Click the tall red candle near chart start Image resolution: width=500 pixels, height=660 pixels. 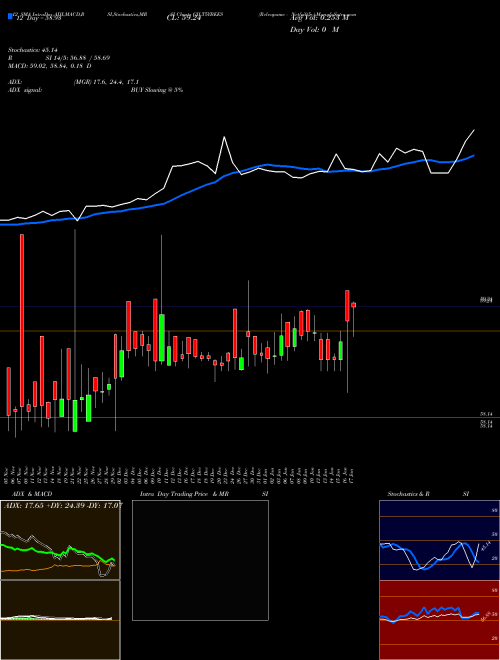[22, 320]
